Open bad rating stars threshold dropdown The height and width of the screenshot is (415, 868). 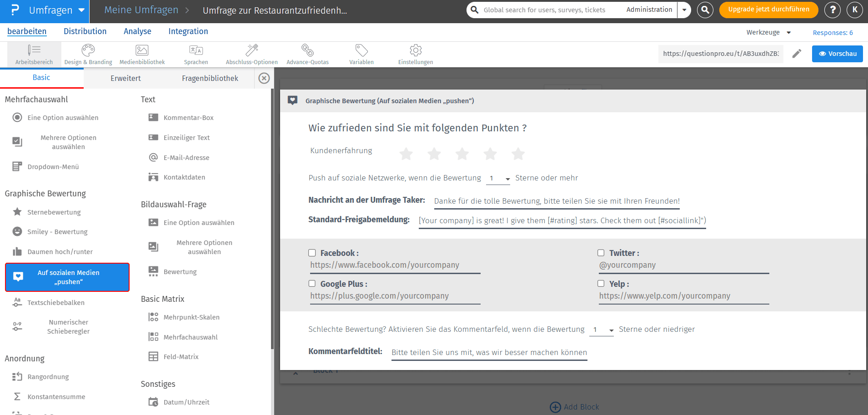coord(602,330)
